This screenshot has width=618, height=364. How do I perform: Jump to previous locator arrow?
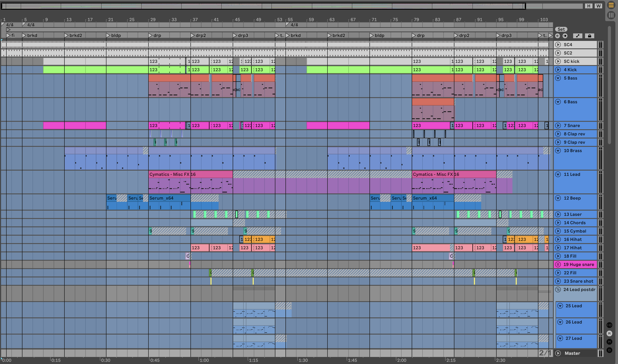click(558, 36)
